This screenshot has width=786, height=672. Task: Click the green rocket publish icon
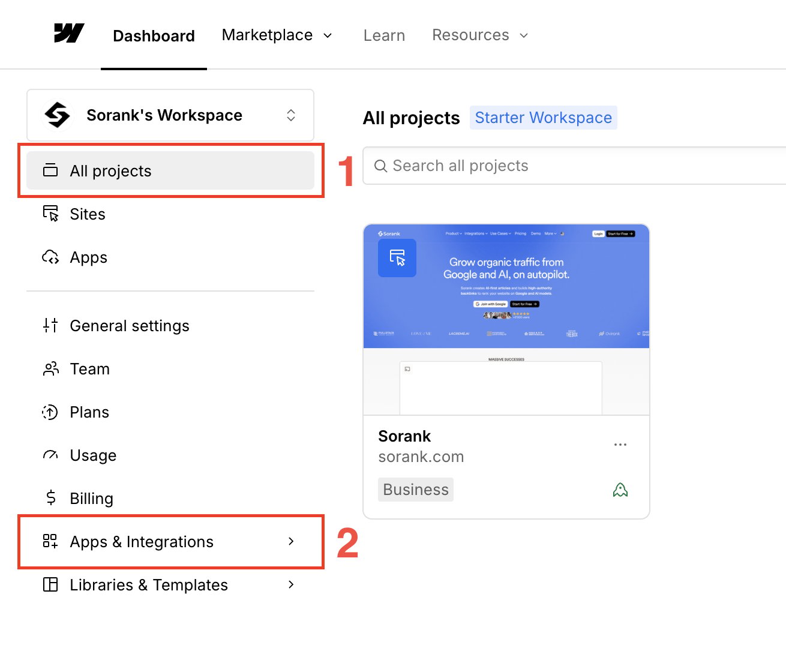(620, 490)
